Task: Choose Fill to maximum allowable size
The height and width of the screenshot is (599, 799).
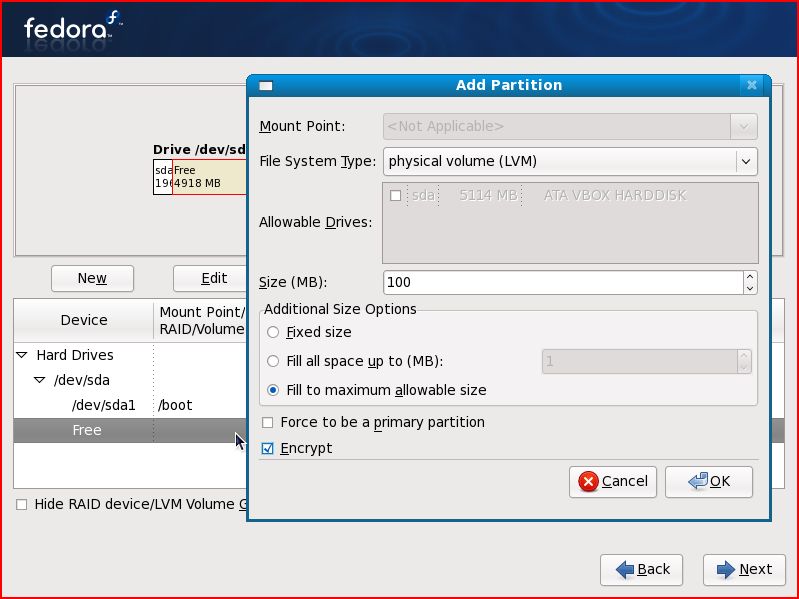Action: point(273,390)
